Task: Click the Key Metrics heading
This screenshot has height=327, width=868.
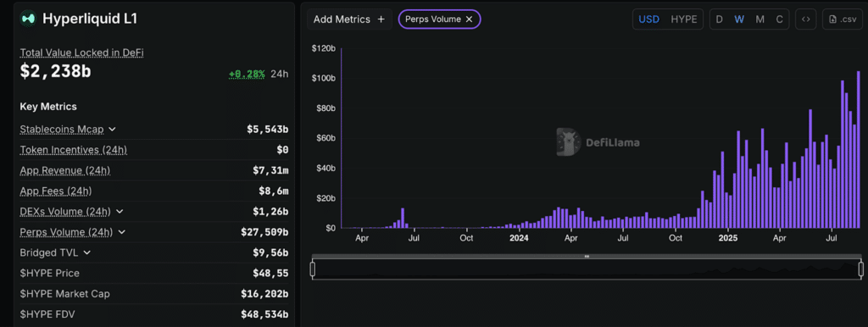Action: click(x=48, y=106)
